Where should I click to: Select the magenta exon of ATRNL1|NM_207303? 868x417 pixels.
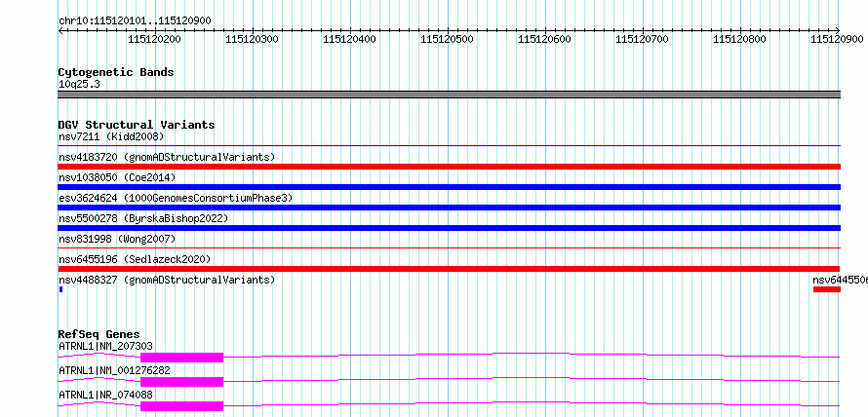(181, 358)
